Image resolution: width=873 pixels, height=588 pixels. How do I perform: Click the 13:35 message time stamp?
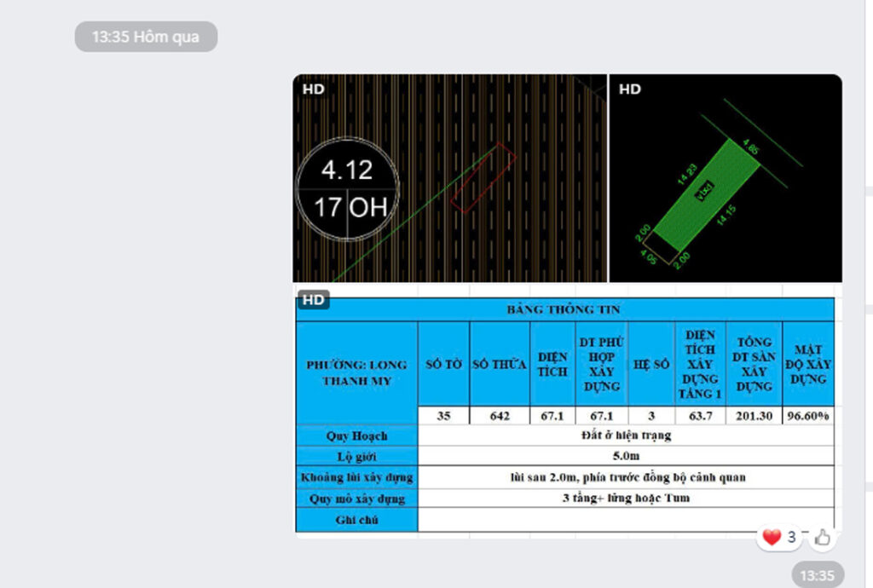pyautogui.click(x=817, y=575)
